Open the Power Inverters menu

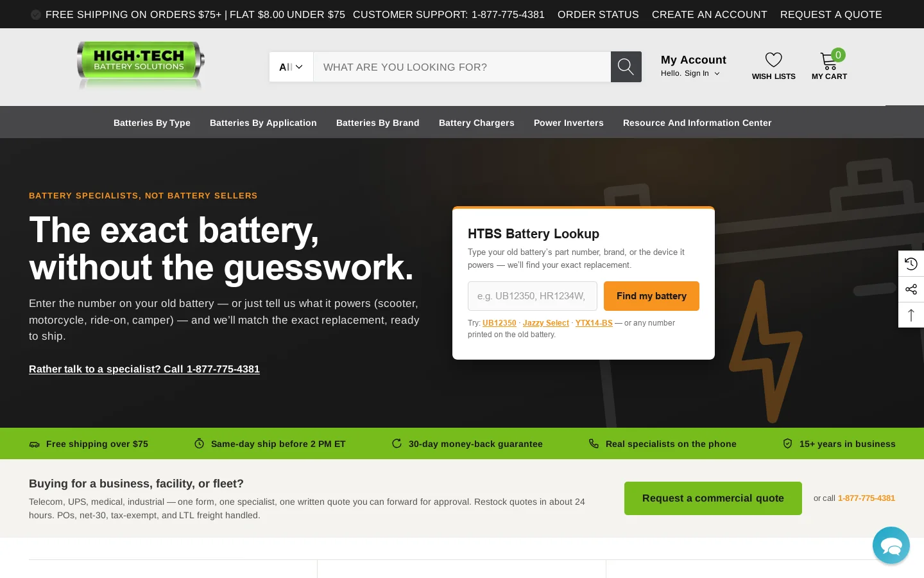pyautogui.click(x=569, y=123)
